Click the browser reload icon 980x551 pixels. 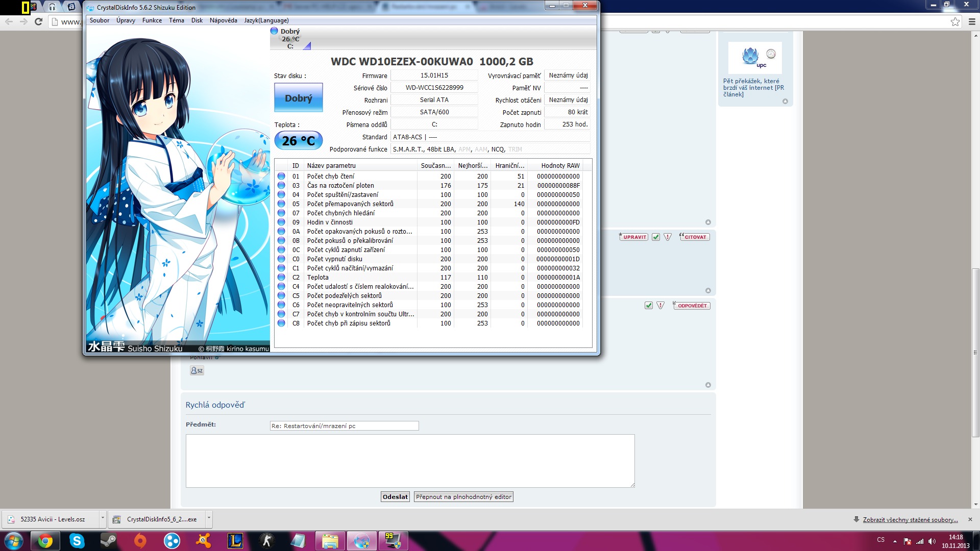tap(38, 21)
